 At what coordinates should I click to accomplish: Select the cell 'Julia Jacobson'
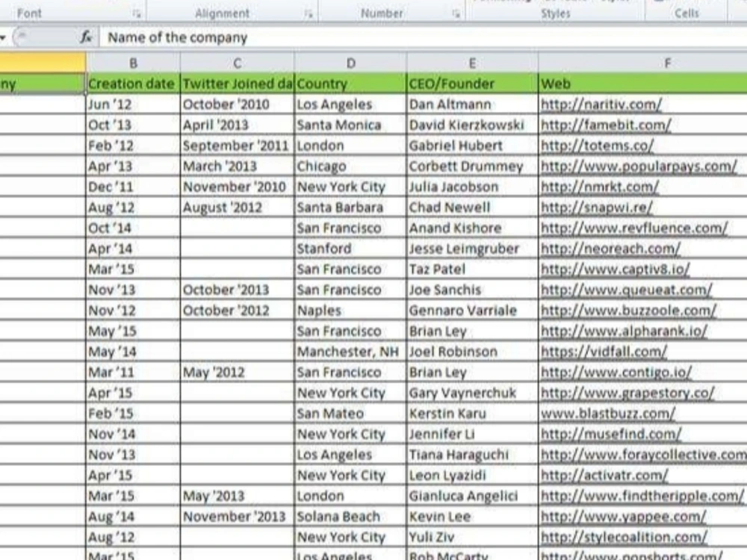pyautogui.click(x=472, y=187)
